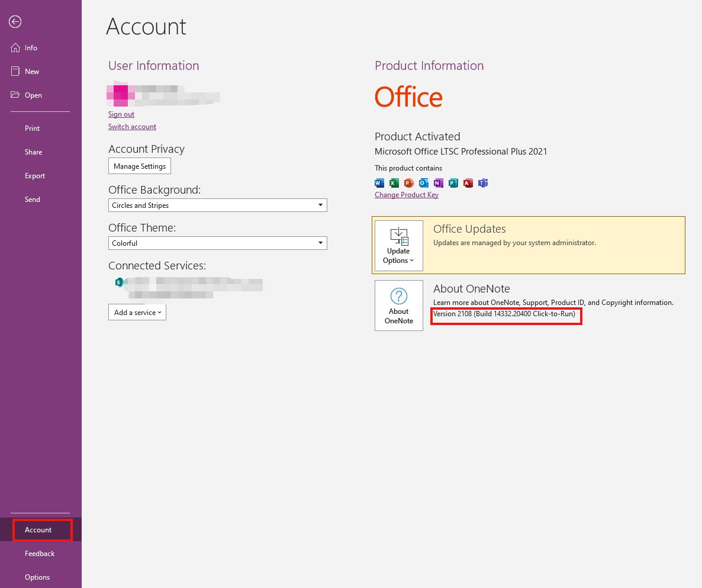Screen dimensions: 702x588
Task: Click the Open folder icon
Action: click(15, 95)
